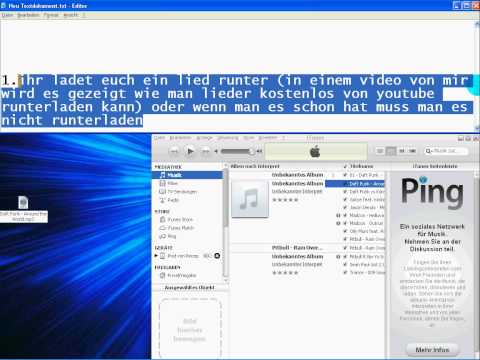
Task: Uncheck the highlighted Daft Punk - Around track
Action: point(345,184)
